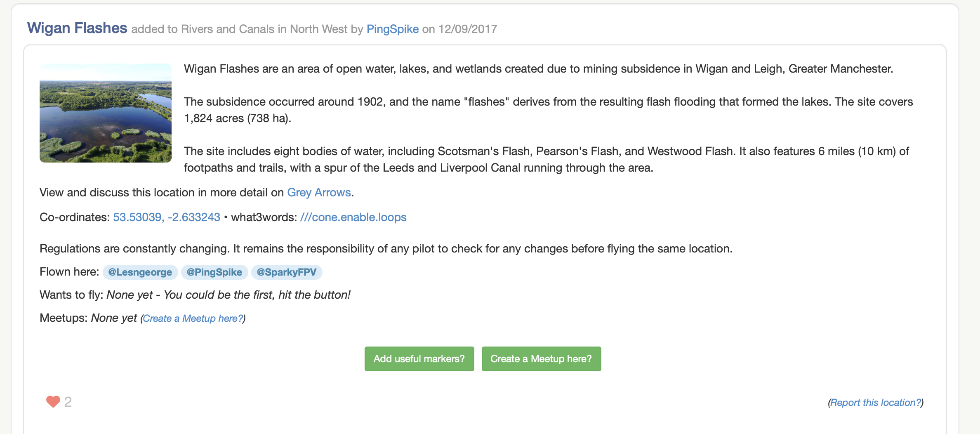980x434 pixels.
Task: Open the 53.53039, -2.633243 coordinates link
Action: (167, 217)
